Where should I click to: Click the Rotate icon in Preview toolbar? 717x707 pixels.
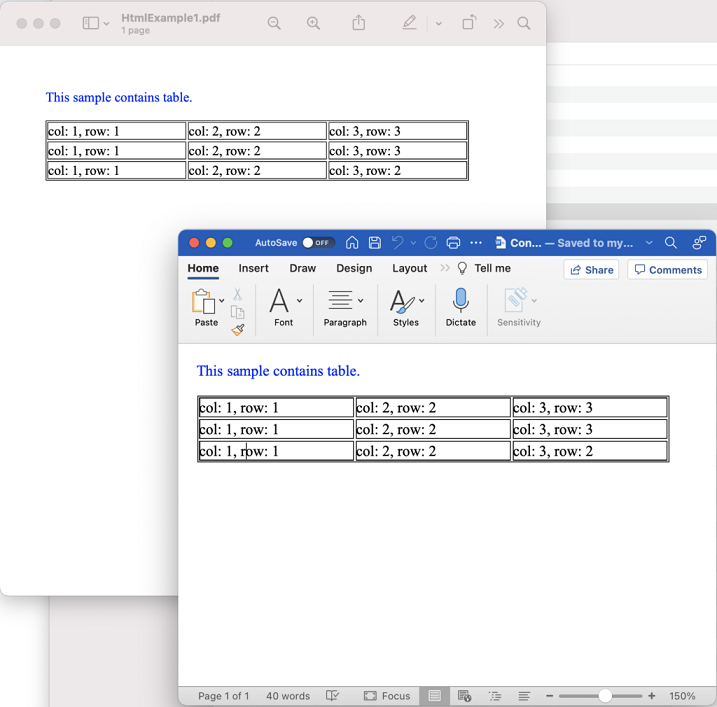(468, 23)
